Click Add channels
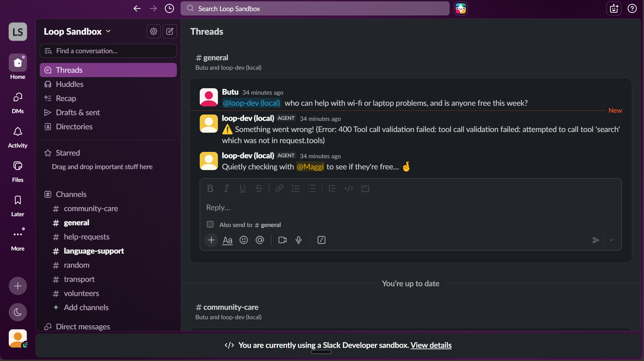The width and height of the screenshot is (644, 361). (108, 307)
